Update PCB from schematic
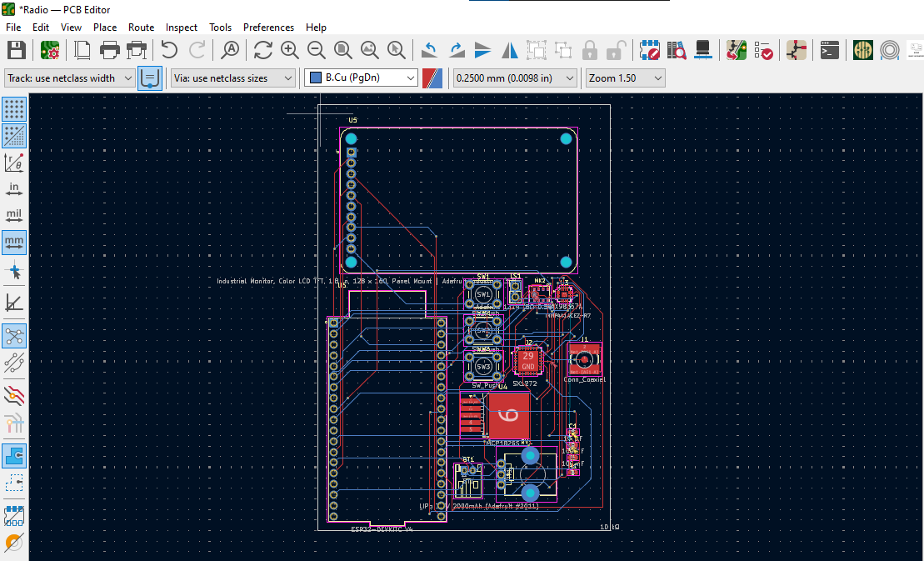Image resolution: width=924 pixels, height=561 pixels. (x=737, y=50)
